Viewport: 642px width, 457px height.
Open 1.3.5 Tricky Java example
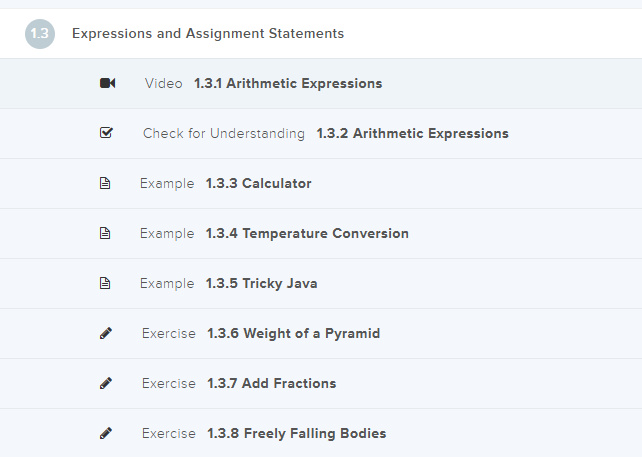click(x=261, y=284)
